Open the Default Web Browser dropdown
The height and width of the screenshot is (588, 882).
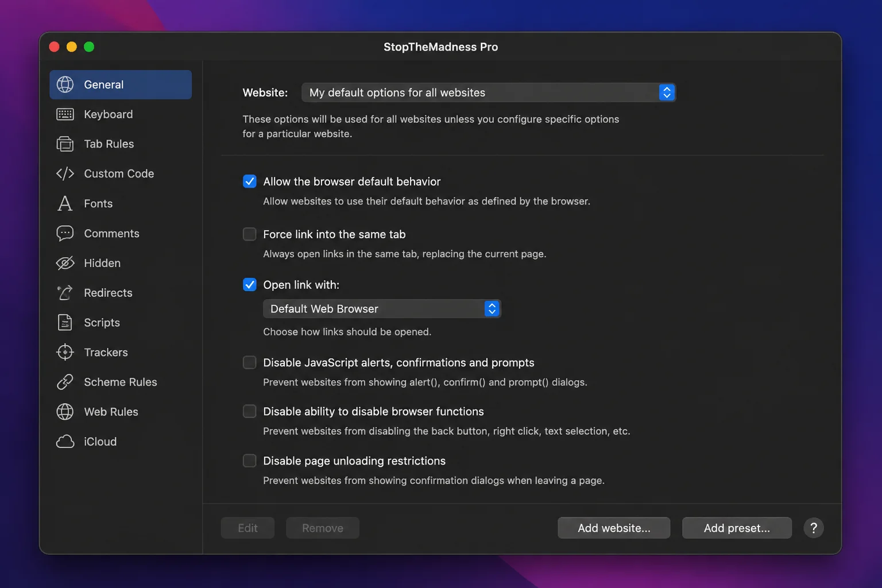tap(382, 309)
